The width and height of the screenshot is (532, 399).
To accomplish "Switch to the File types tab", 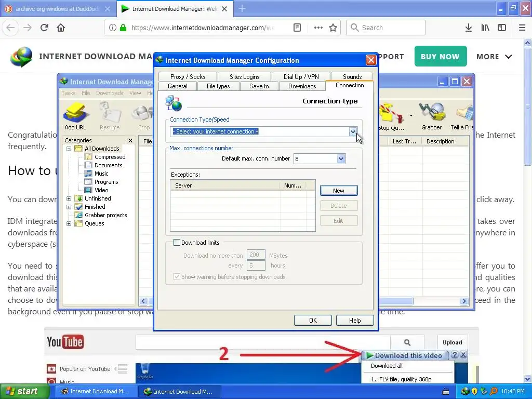I will point(218,86).
